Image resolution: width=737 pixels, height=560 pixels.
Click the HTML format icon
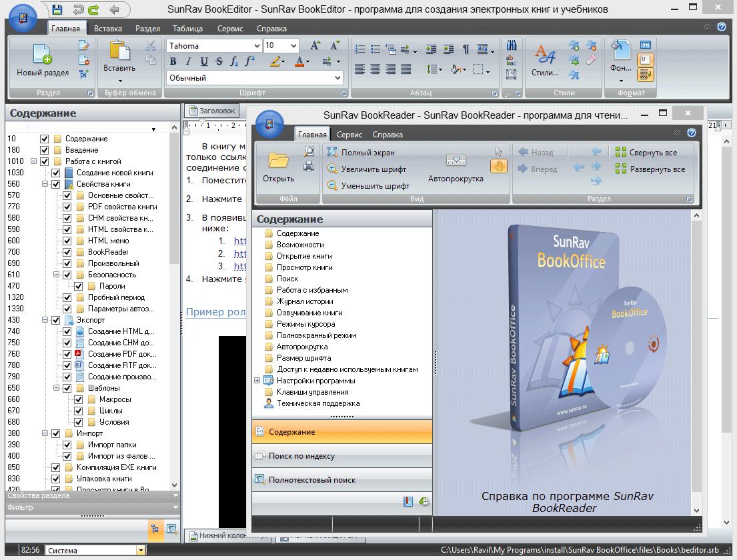click(646, 45)
